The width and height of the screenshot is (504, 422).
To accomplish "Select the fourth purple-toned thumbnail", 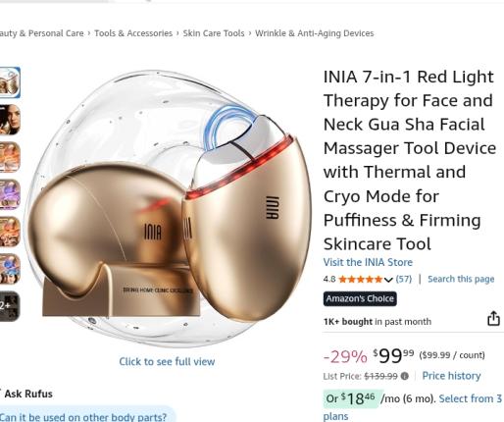I will pyautogui.click(x=10, y=194).
